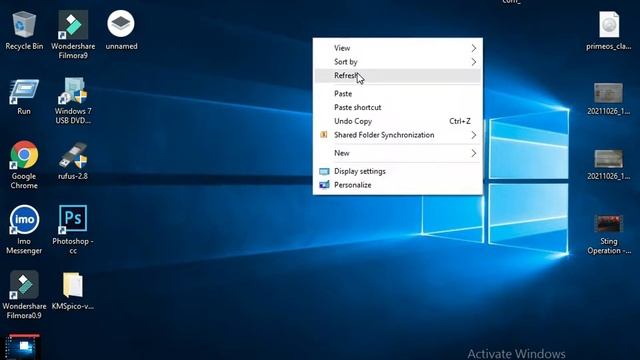Screen dimensions: 640x360
Task: Click the Ctrl+Z shortcut text
Action: coord(460,121)
